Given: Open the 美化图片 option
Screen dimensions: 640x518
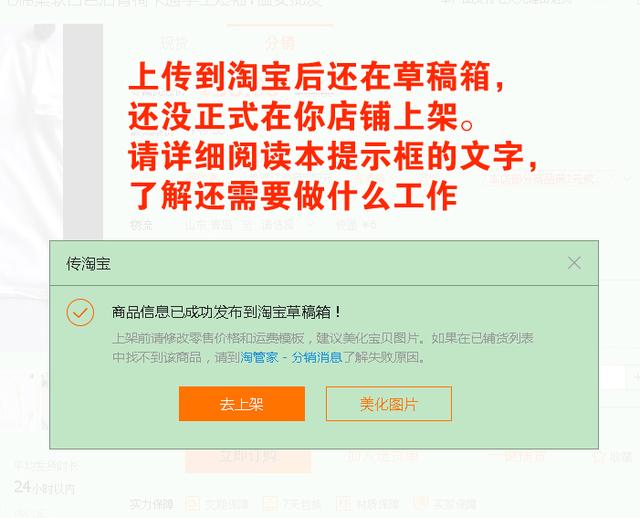Looking at the screenshot, I should coord(389,404).
